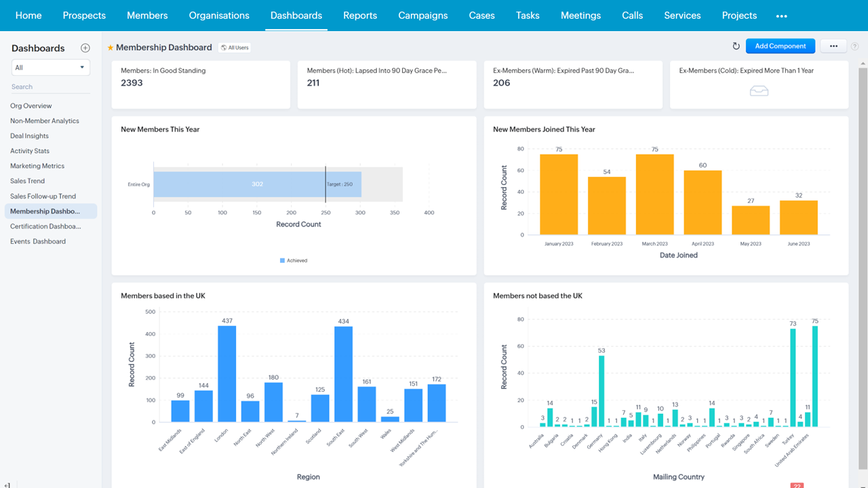Click the add dashboard plus icon

click(85, 48)
